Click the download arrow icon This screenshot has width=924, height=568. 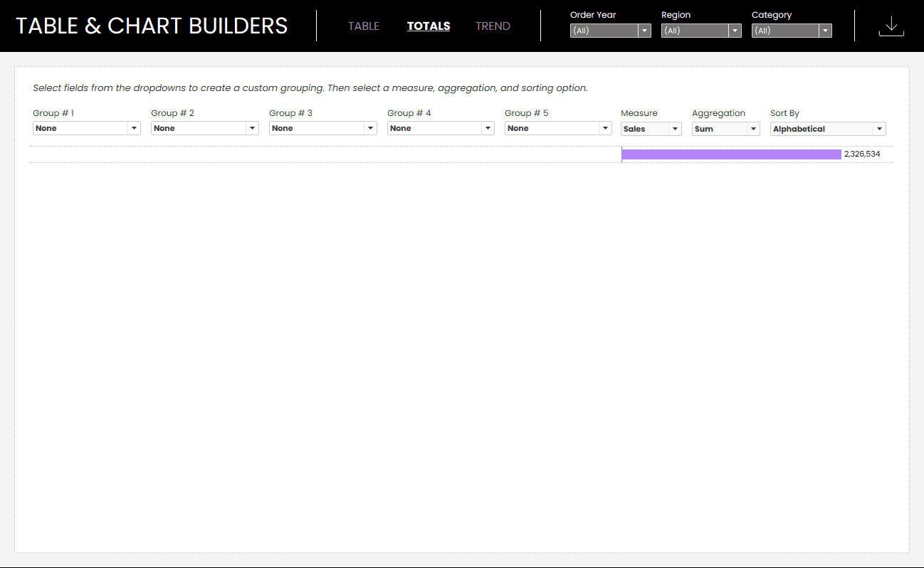891,26
